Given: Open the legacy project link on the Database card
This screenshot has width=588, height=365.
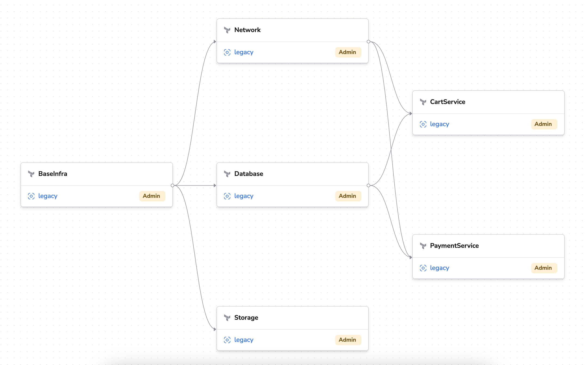Looking at the screenshot, I should [x=243, y=196].
